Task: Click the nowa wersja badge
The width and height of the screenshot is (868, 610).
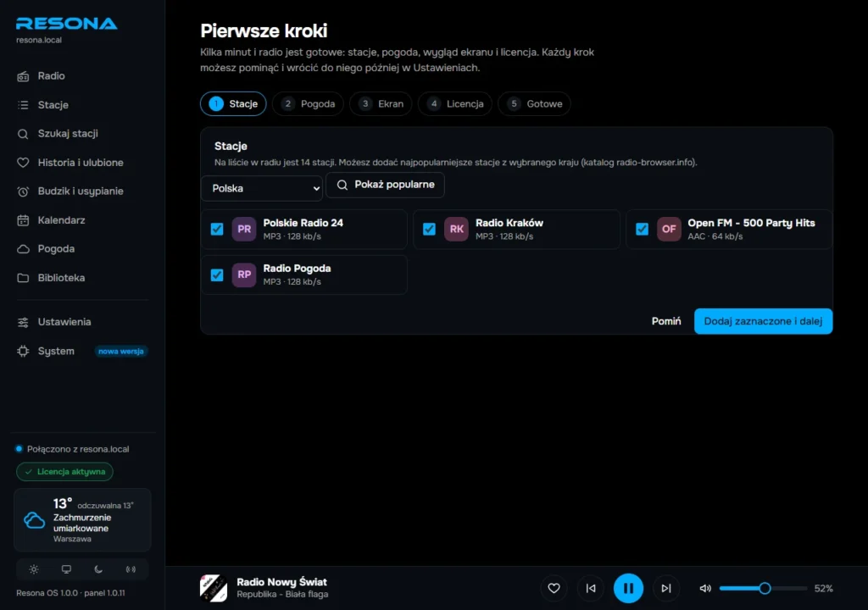Action: [x=120, y=352]
